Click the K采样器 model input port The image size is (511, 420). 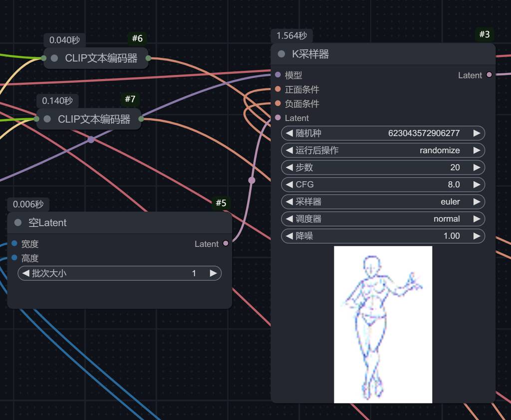(x=278, y=75)
